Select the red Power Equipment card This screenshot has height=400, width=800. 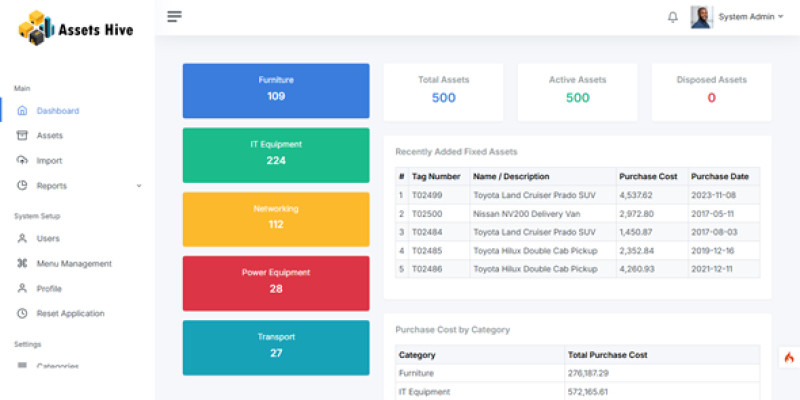(276, 282)
